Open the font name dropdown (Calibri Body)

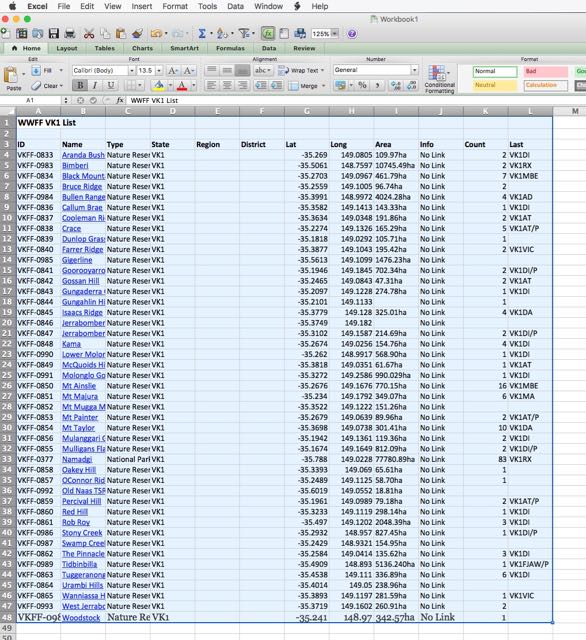click(x=132, y=71)
